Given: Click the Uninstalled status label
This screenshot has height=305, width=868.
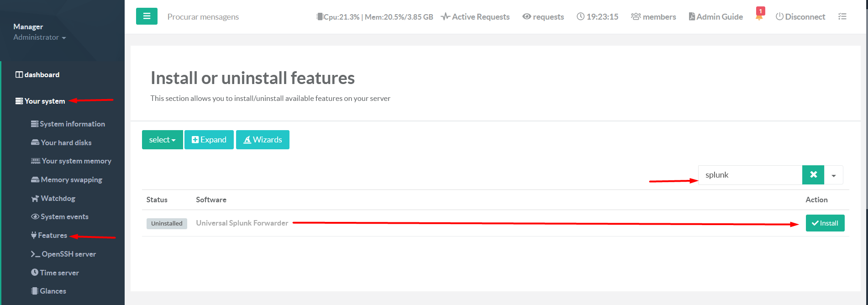Looking at the screenshot, I should tap(167, 223).
